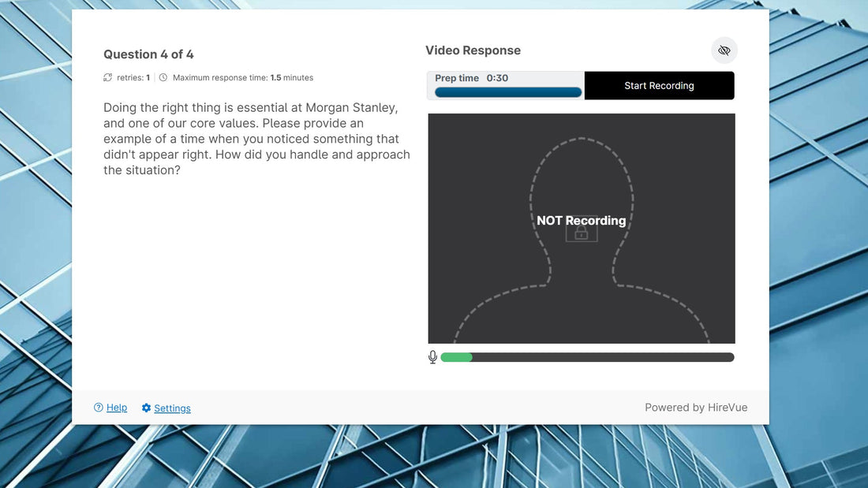Click the "Prep time 0:30" label

click(472, 78)
